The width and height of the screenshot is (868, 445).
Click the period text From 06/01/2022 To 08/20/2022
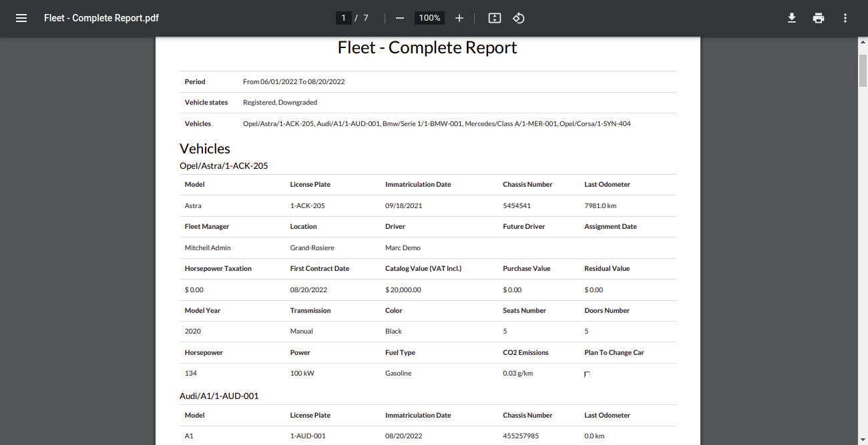click(294, 81)
